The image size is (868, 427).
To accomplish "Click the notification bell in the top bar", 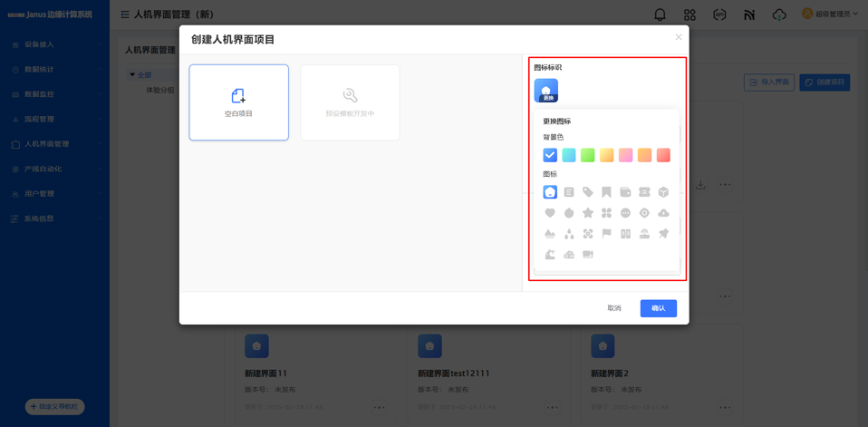I will (660, 15).
